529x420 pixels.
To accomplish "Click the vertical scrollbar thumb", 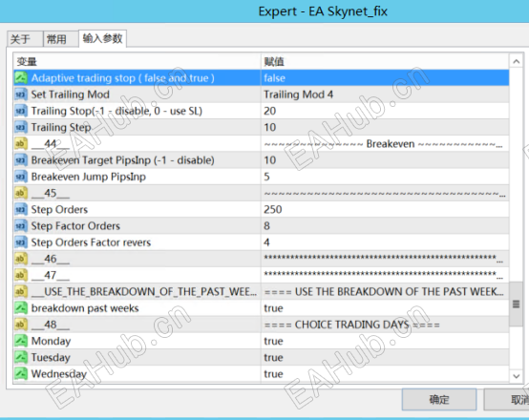I will [517, 304].
